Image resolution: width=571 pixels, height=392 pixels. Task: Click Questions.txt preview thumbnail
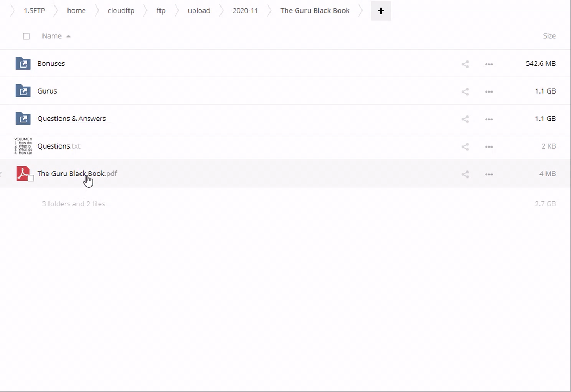[x=23, y=146]
